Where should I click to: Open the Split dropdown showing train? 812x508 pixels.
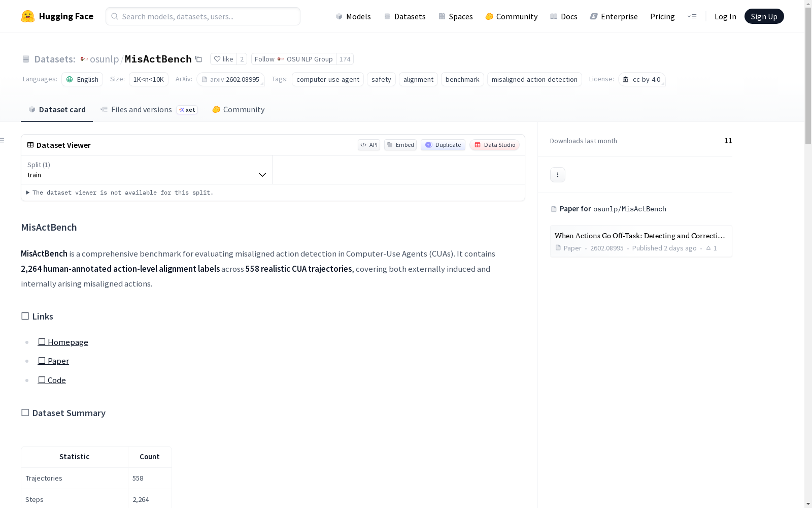tap(147, 170)
